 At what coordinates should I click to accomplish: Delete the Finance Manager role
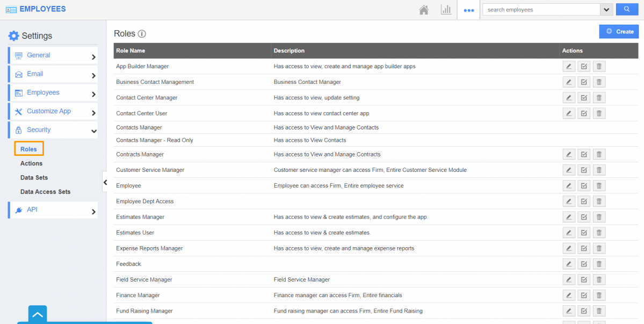(599, 296)
